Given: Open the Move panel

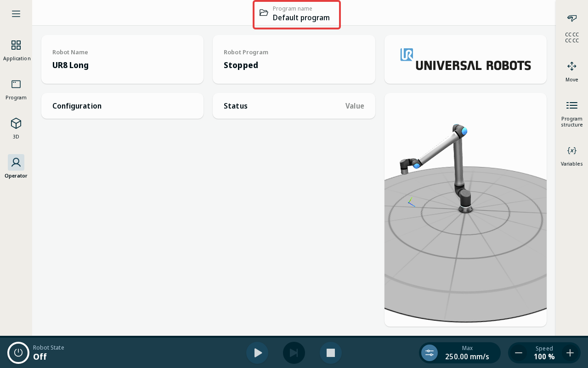Looking at the screenshot, I should [x=572, y=71].
